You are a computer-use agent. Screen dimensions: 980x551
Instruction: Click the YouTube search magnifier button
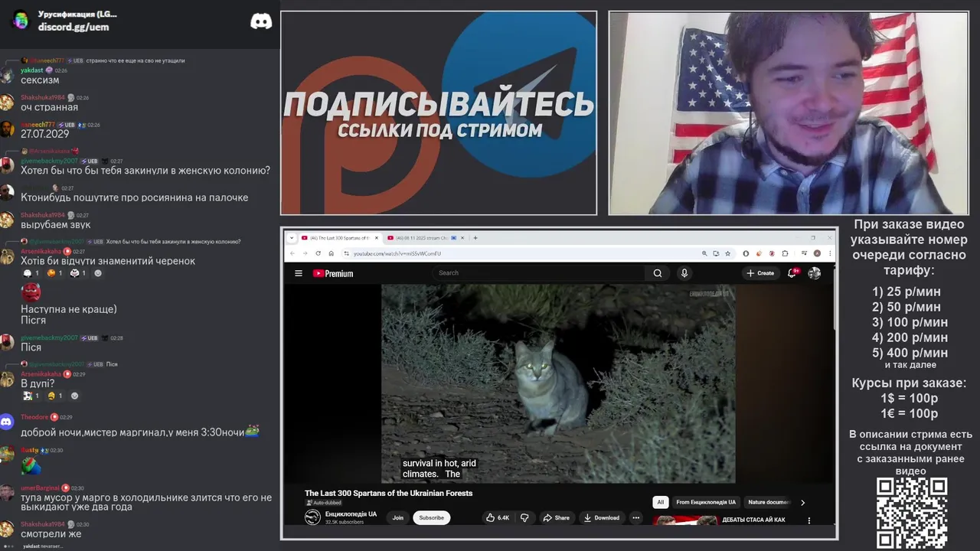coord(657,273)
